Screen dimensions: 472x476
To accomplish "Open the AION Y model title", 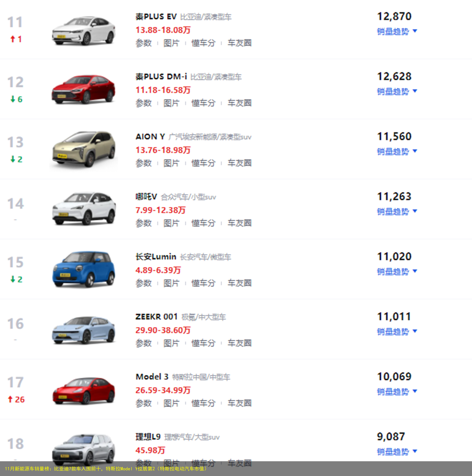I will [150, 136].
